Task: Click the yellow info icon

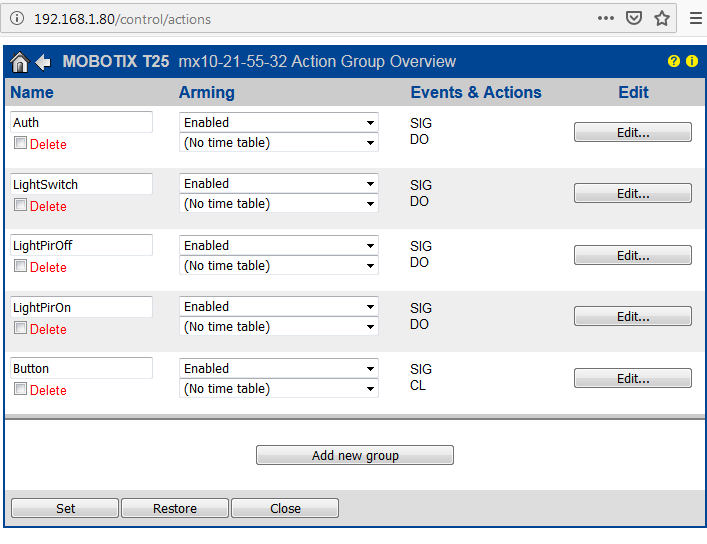Action: click(x=691, y=62)
